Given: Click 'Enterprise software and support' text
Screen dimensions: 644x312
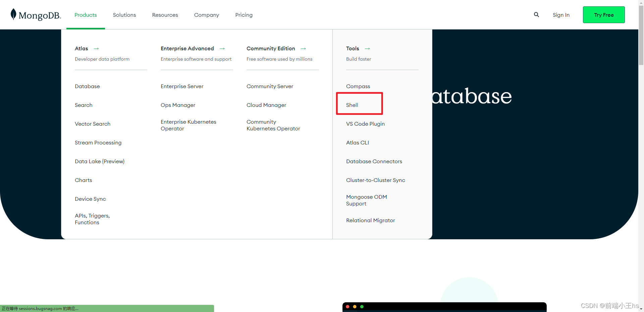Looking at the screenshot, I should [196, 59].
